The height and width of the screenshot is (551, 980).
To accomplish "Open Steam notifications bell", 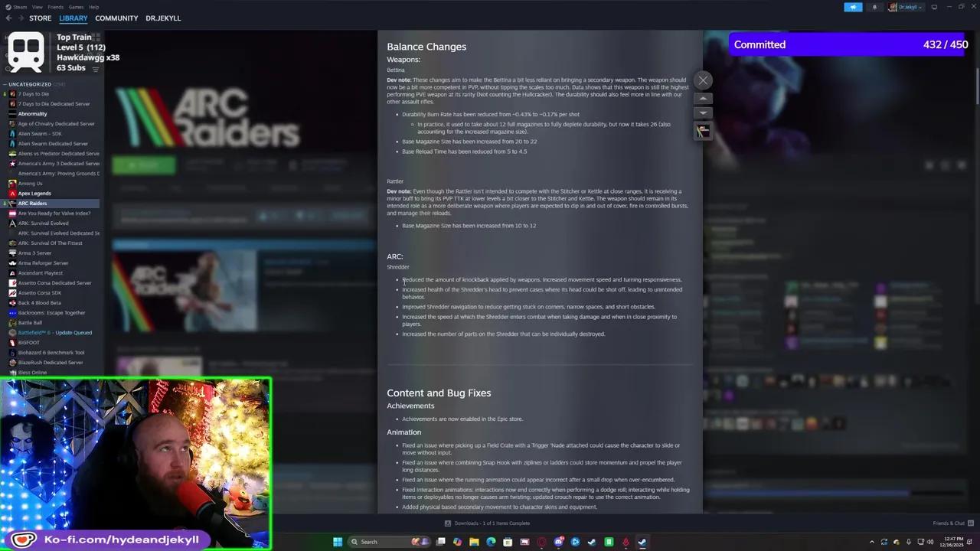I will tap(874, 7).
